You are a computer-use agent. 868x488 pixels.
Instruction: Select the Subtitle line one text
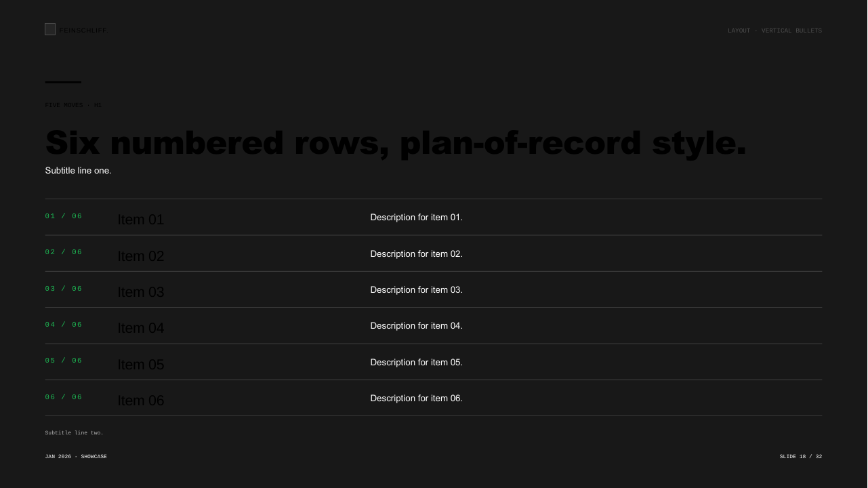[78, 171]
